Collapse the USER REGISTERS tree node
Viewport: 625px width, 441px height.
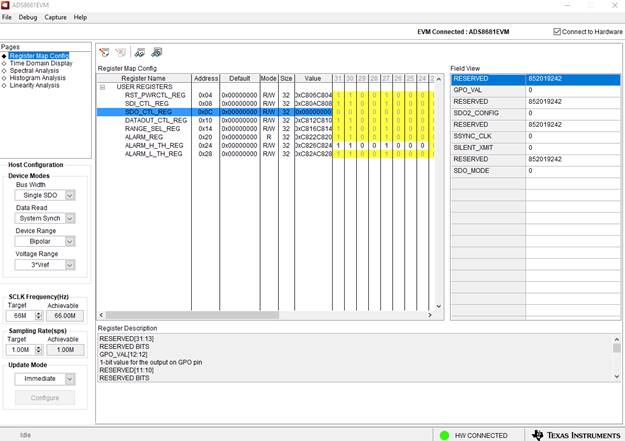pos(102,87)
